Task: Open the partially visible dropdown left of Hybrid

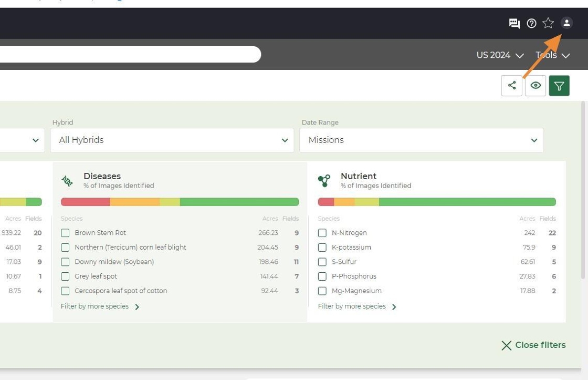Action: [x=22, y=140]
